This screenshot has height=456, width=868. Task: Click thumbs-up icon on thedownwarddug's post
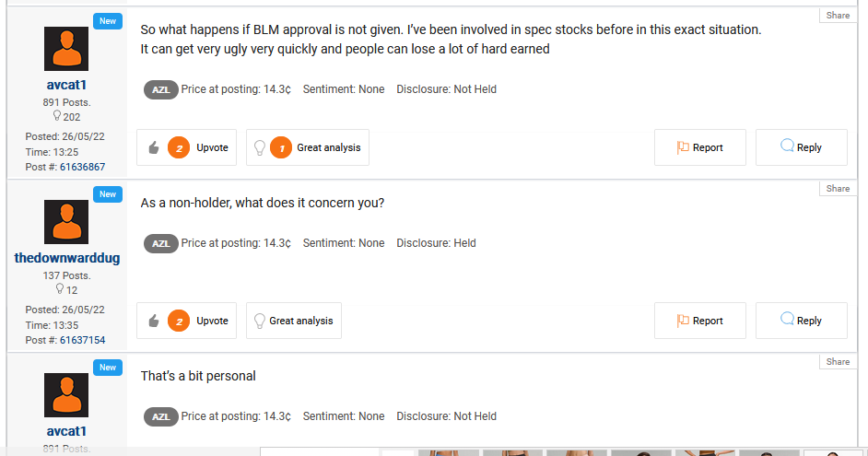(x=154, y=321)
